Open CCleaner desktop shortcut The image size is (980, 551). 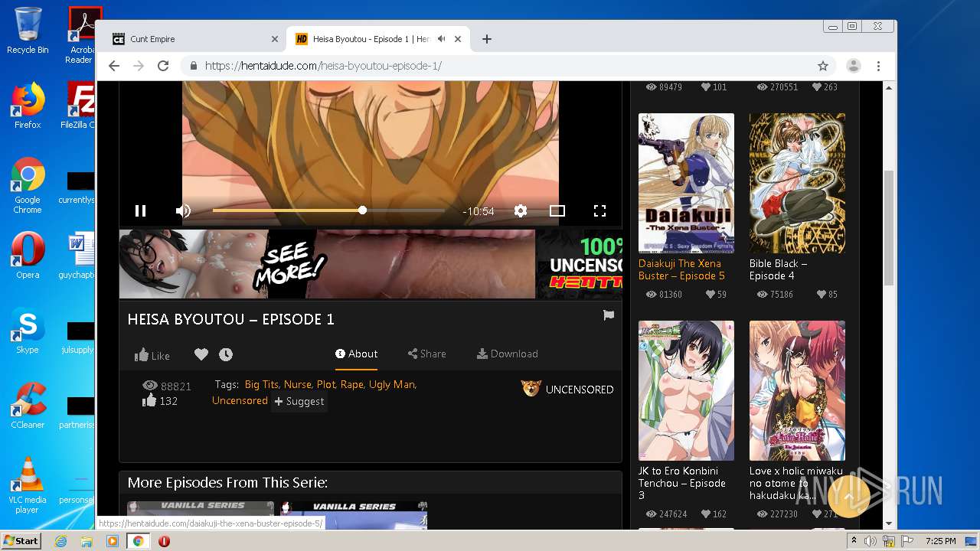point(28,406)
